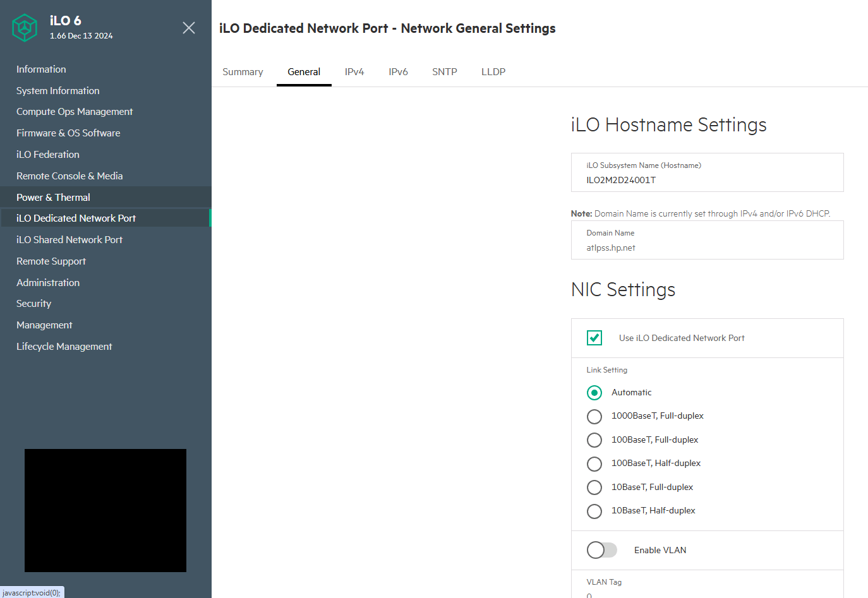Select the General tab
The image size is (868, 598).
click(304, 72)
